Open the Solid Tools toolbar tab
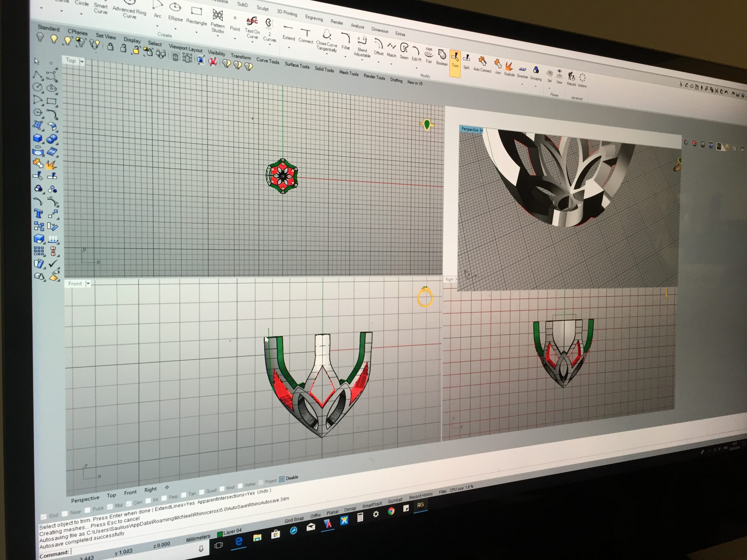The height and width of the screenshot is (560, 747). point(324,69)
